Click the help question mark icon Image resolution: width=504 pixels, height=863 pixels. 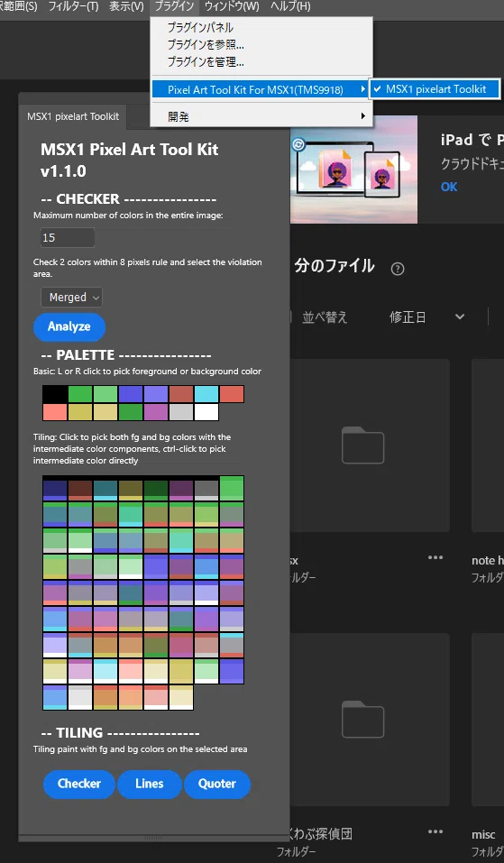398,269
